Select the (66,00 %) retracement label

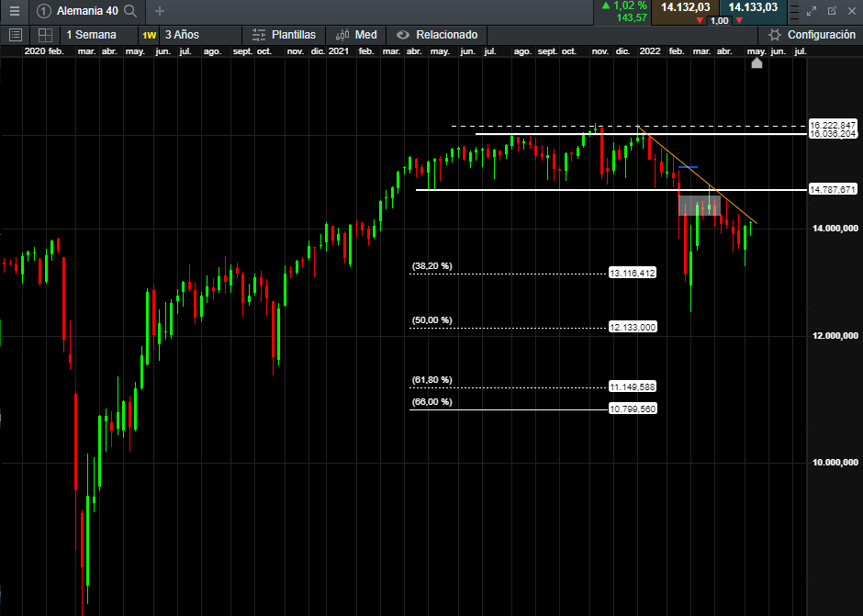pyautogui.click(x=432, y=402)
